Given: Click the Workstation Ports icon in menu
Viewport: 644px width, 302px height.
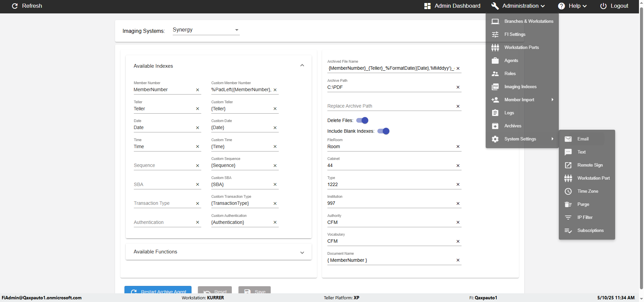Looking at the screenshot, I should tap(495, 48).
